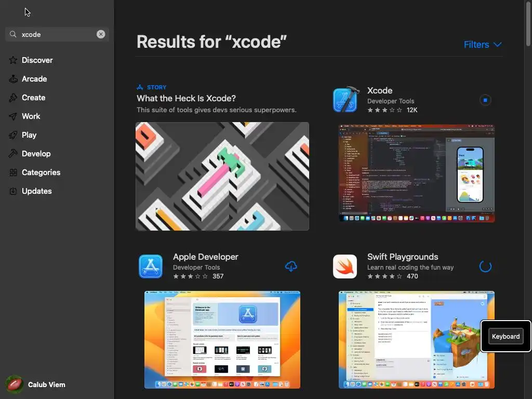
Task: Click 'Learn real coding the fun way' subtitle
Action: coord(410,268)
